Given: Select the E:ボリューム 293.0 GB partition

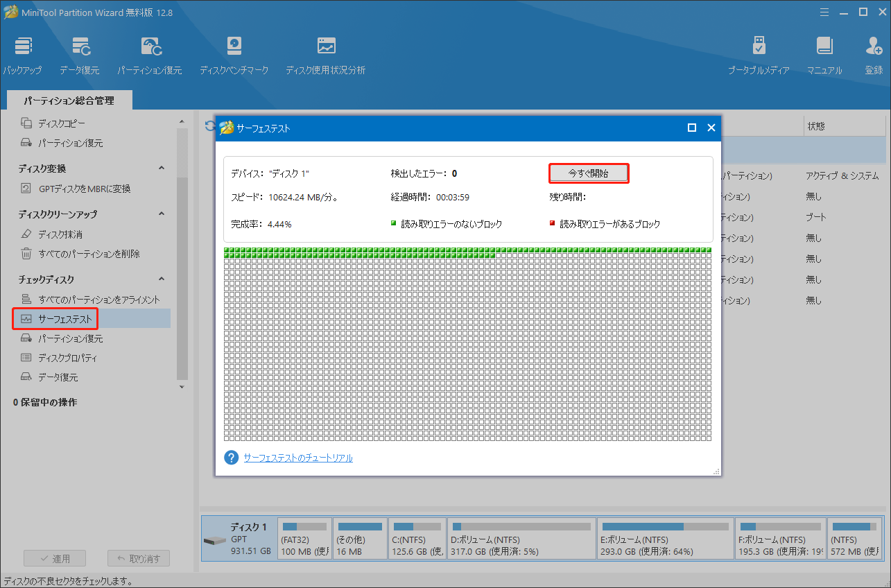Looking at the screenshot, I should click(x=666, y=537).
